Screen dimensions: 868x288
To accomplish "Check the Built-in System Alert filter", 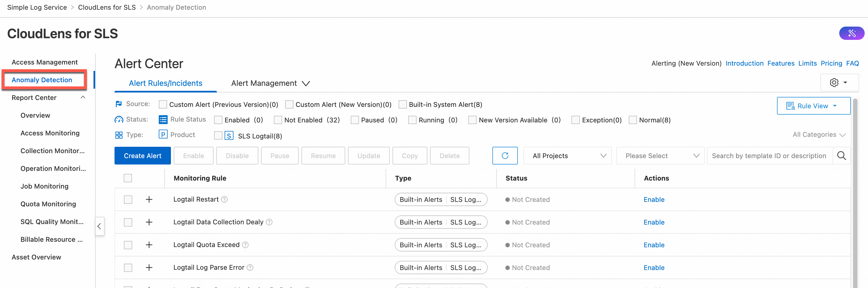I will (x=402, y=105).
